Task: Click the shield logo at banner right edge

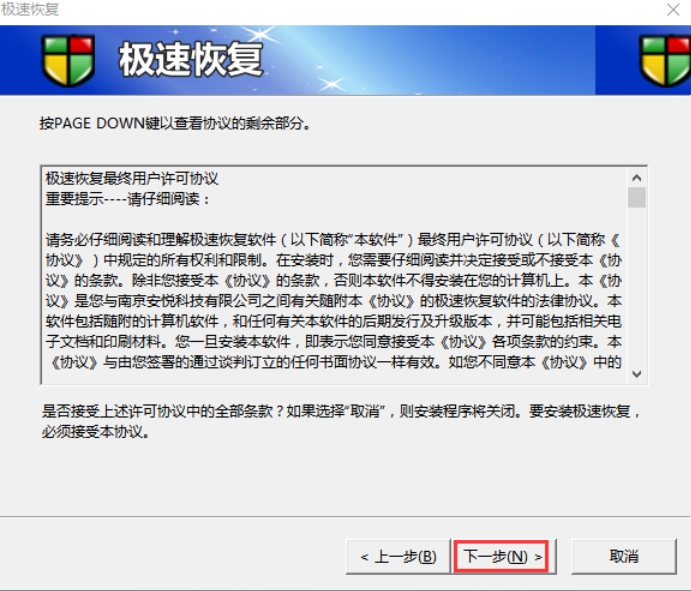Action: (665, 60)
